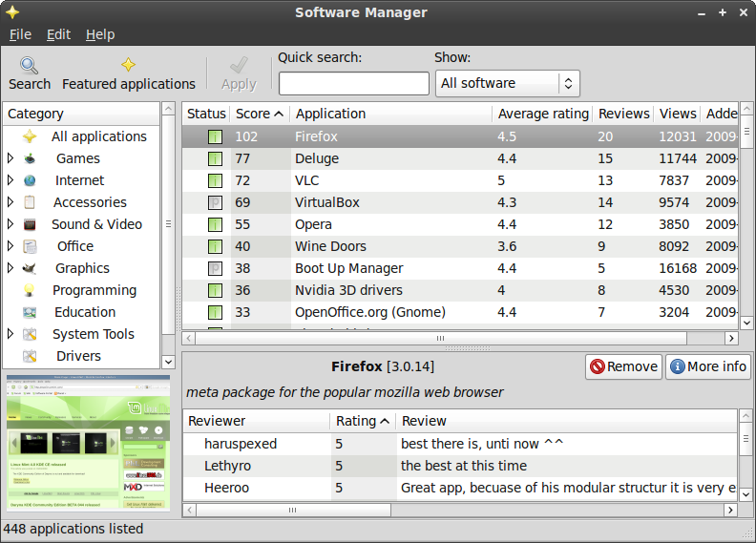Sort by the Average rating column header
Image resolution: width=756 pixels, height=543 pixels.
pos(543,114)
